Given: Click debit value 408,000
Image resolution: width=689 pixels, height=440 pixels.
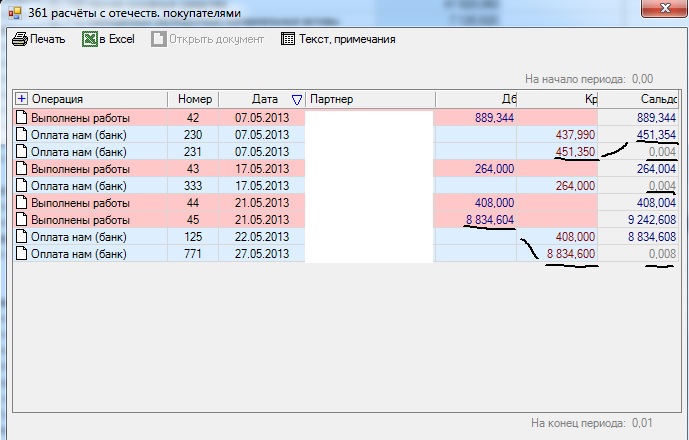Looking at the screenshot, I should 494,203.
